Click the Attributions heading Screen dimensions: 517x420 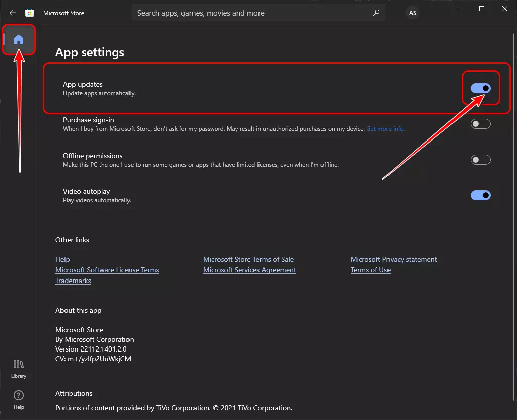(74, 393)
